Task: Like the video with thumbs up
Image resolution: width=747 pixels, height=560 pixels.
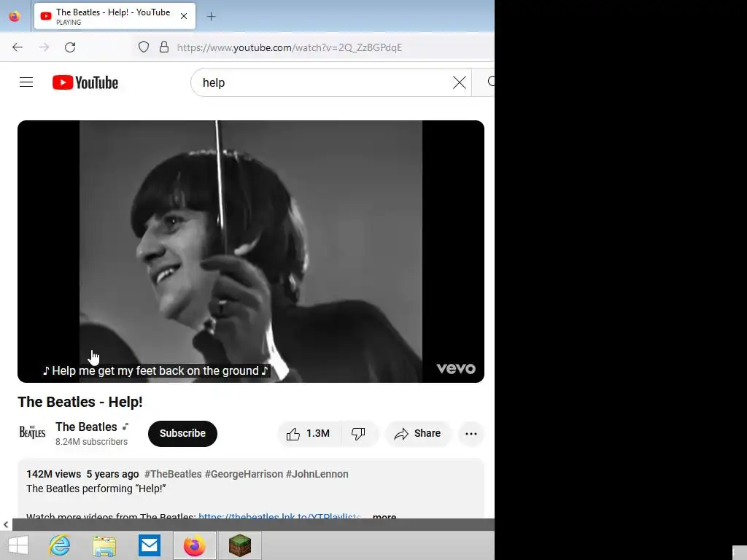Action: [309, 433]
